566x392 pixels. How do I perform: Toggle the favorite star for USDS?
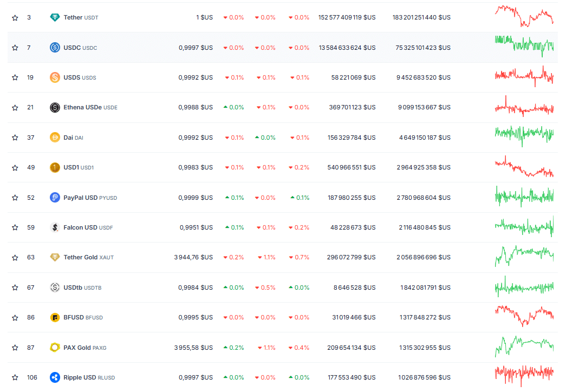(x=15, y=77)
